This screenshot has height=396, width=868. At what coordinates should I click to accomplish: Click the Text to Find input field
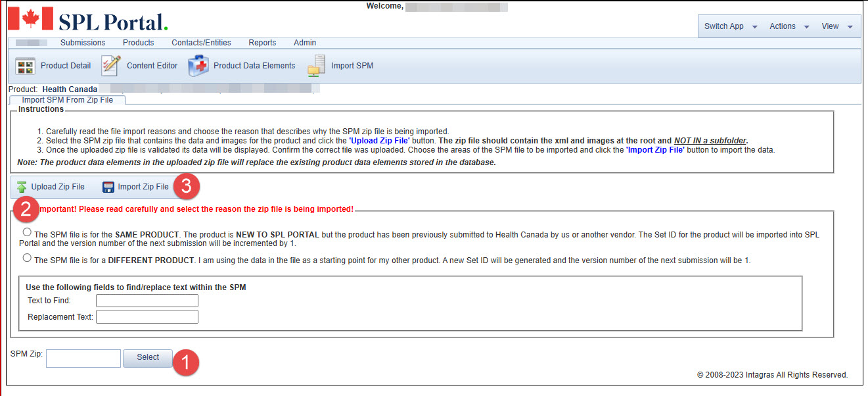tap(147, 301)
